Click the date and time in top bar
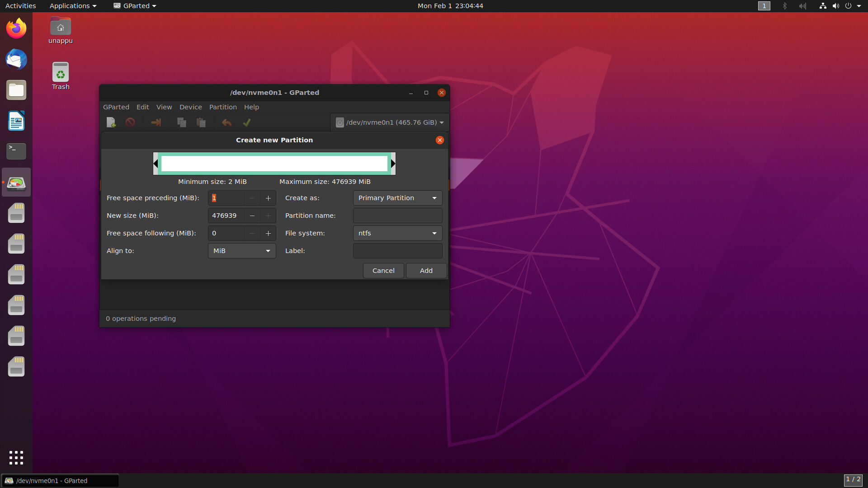The width and height of the screenshot is (868, 488). coord(450,6)
